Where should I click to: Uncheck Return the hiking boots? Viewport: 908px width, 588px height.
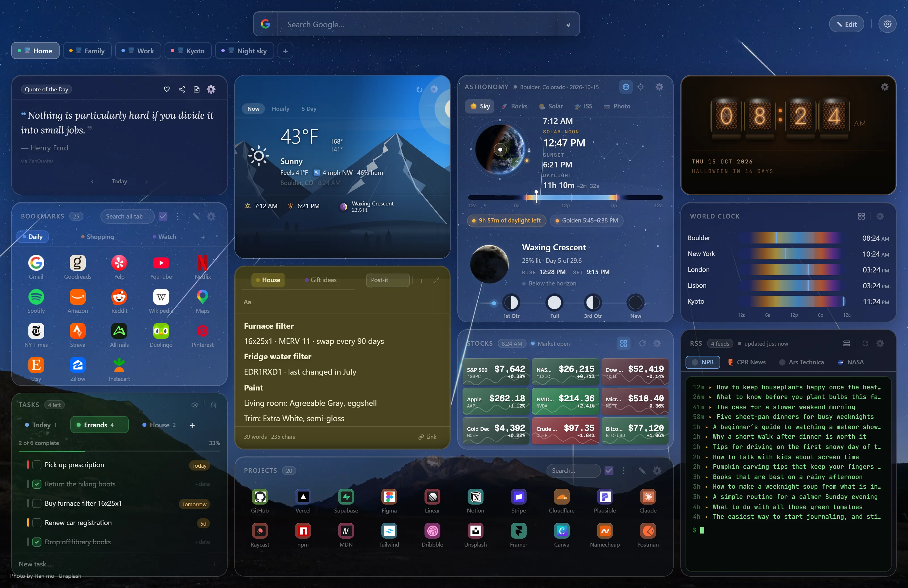point(37,484)
